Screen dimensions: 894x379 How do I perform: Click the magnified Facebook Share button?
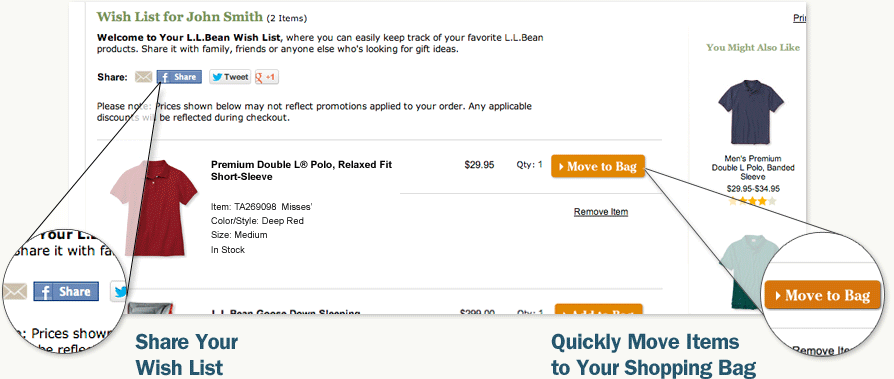(66, 292)
